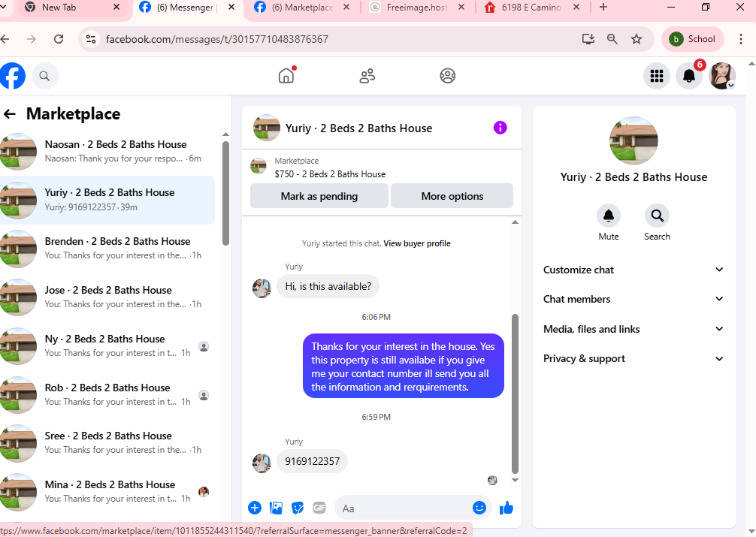Click the browser zoom magnifier icon
Viewport: 756px width, 537px height.
click(x=612, y=39)
